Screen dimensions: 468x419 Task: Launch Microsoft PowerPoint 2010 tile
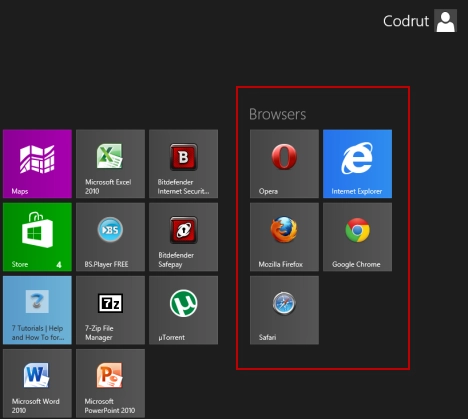[110, 383]
